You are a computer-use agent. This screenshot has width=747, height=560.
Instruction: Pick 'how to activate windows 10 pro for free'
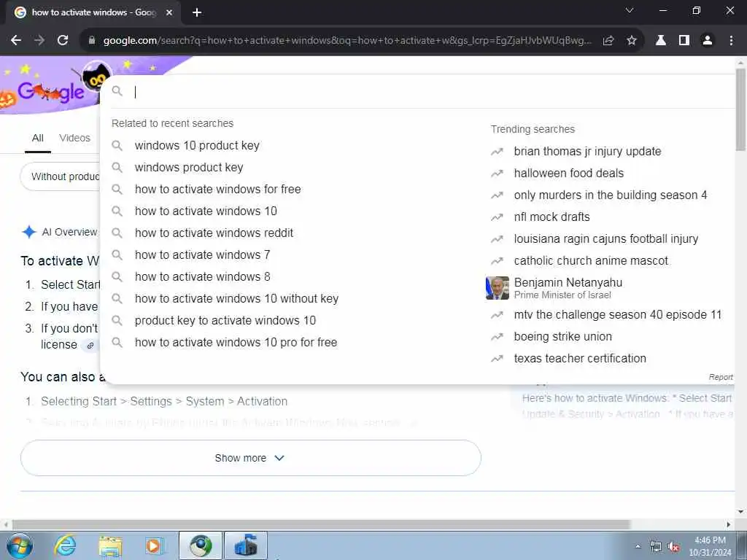[x=236, y=343]
